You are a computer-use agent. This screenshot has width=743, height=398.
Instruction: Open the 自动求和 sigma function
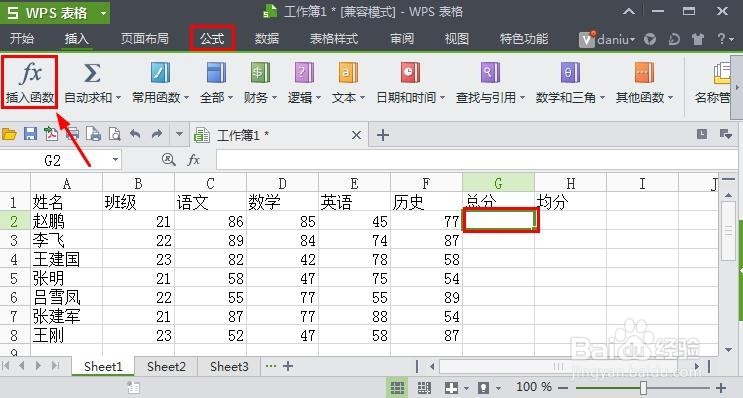click(91, 73)
